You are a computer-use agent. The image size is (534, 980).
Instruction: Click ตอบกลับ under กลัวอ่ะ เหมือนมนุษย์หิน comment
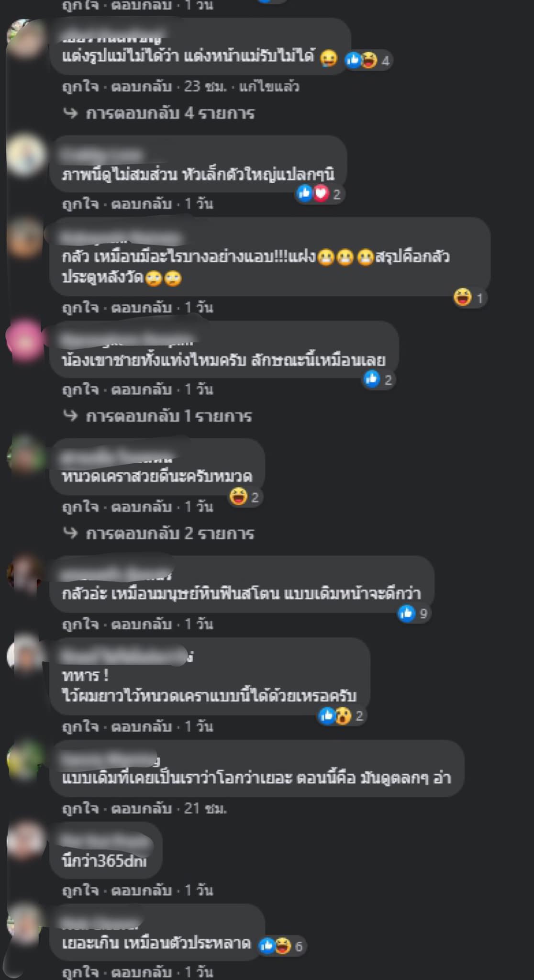click(141, 624)
